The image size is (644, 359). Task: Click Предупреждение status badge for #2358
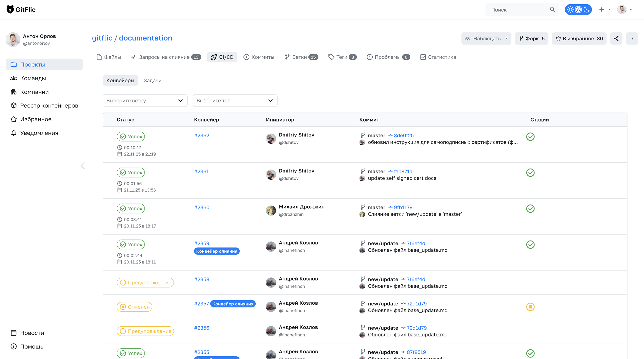click(145, 282)
